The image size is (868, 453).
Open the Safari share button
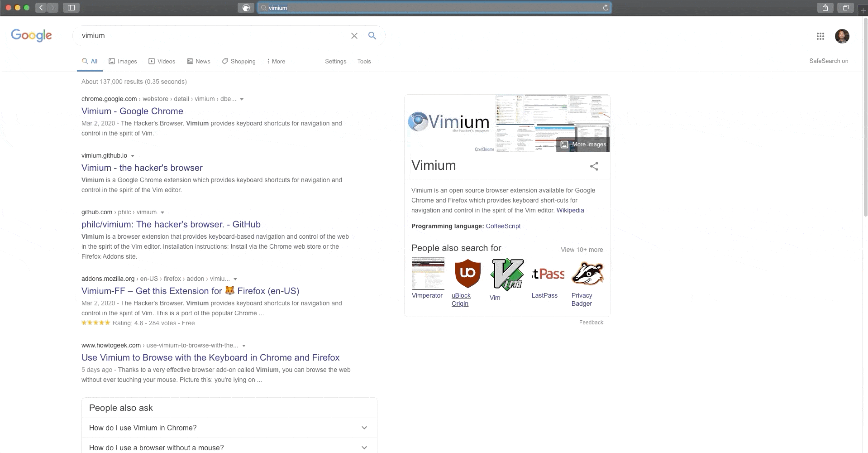pos(825,8)
